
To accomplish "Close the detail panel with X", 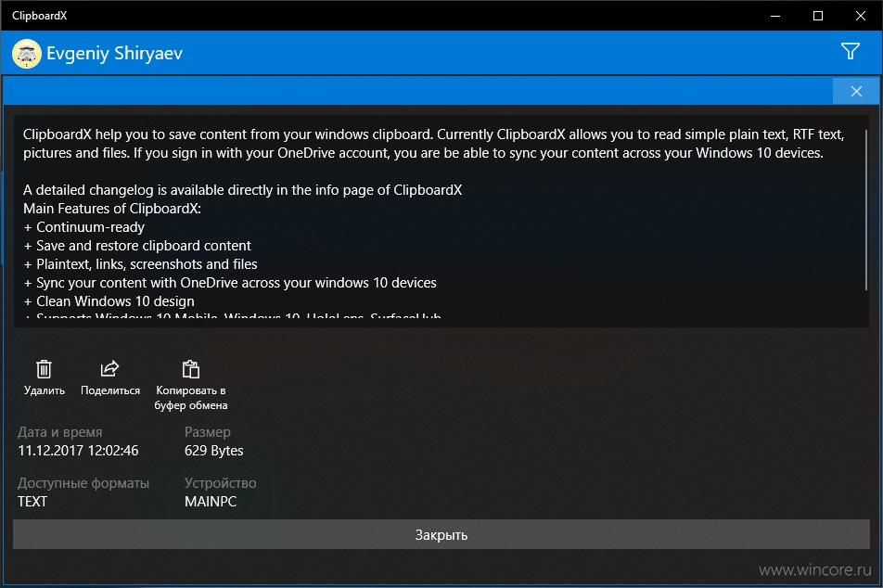I will [856, 91].
